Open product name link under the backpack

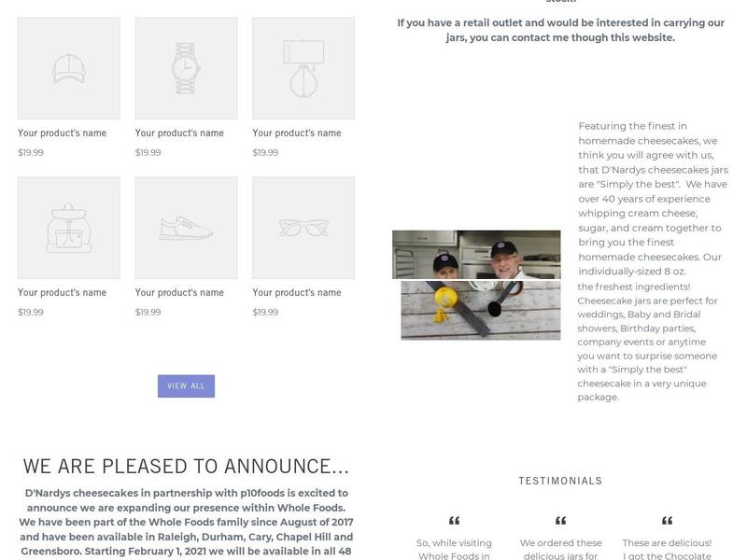(x=62, y=292)
